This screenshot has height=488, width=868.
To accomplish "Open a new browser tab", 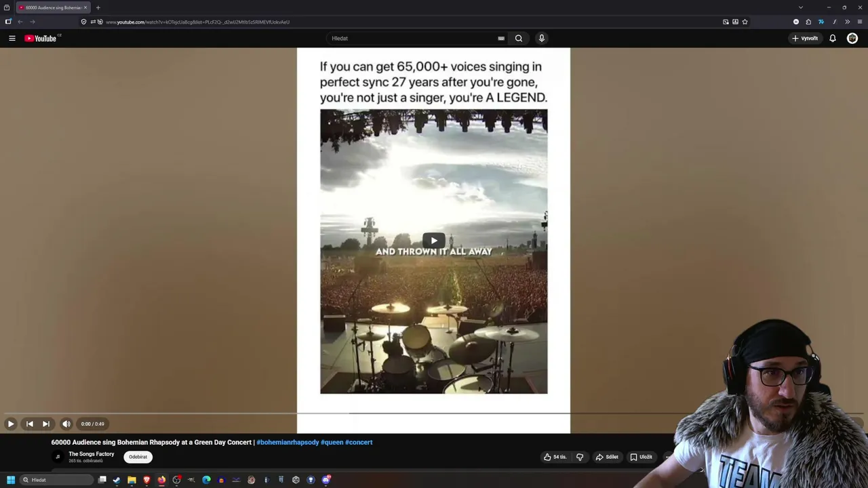I will point(98,7).
